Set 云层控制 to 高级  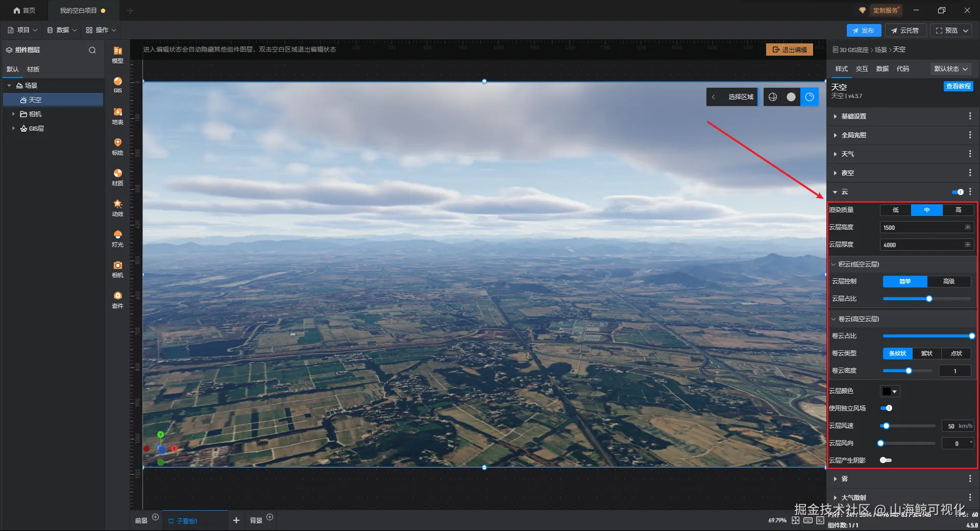[949, 281]
